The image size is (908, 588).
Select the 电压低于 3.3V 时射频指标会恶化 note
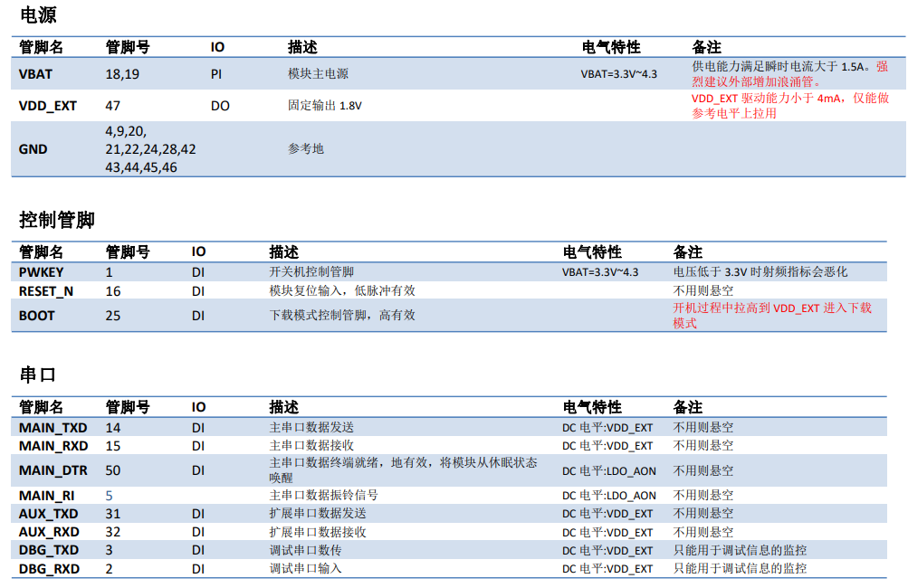(x=760, y=271)
